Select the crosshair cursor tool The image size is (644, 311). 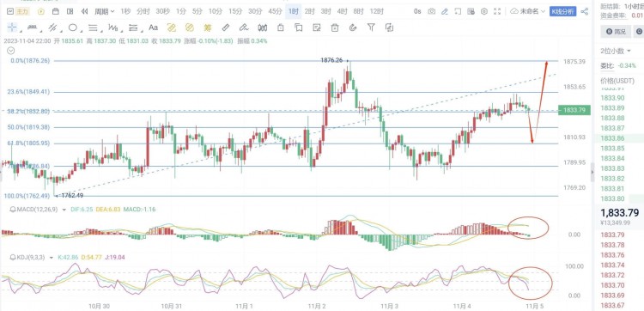point(12,27)
